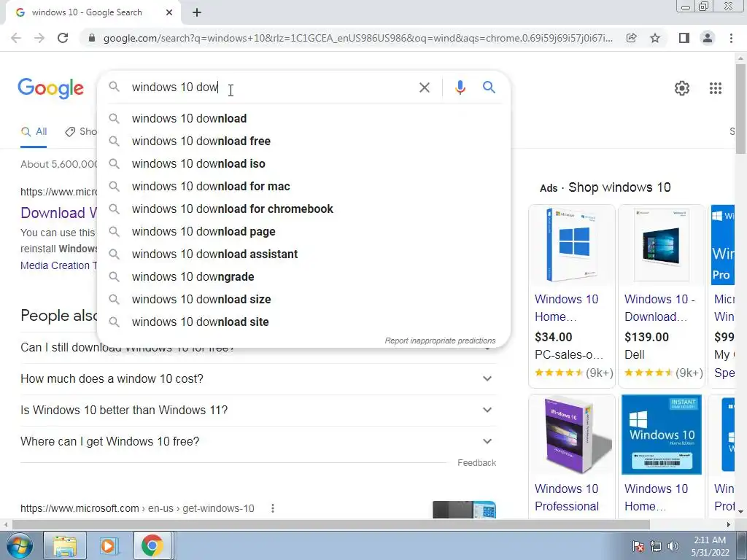
Task: Click inside the Google search text field
Action: 269,87
